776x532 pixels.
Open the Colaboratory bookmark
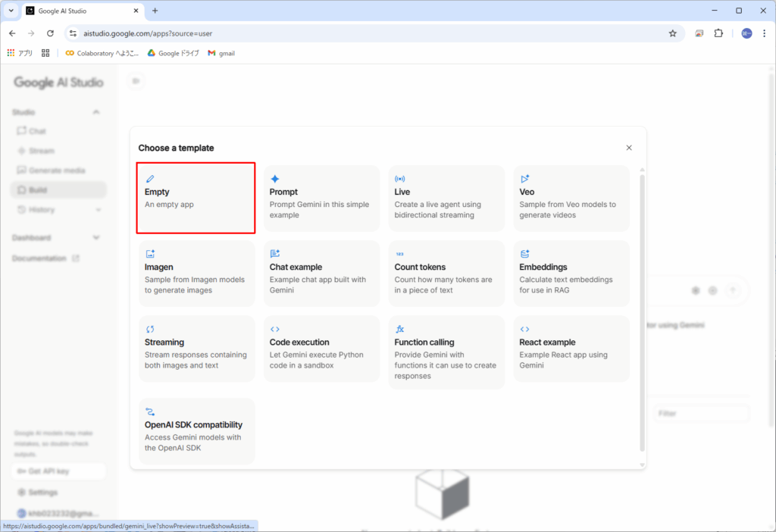102,53
